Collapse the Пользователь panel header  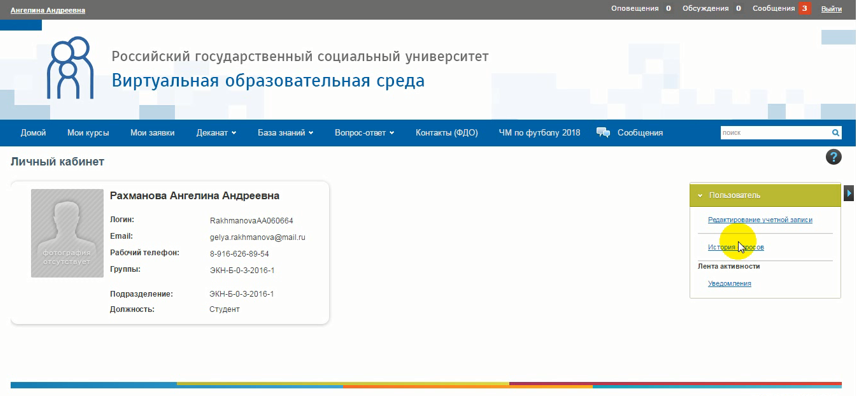(x=765, y=195)
